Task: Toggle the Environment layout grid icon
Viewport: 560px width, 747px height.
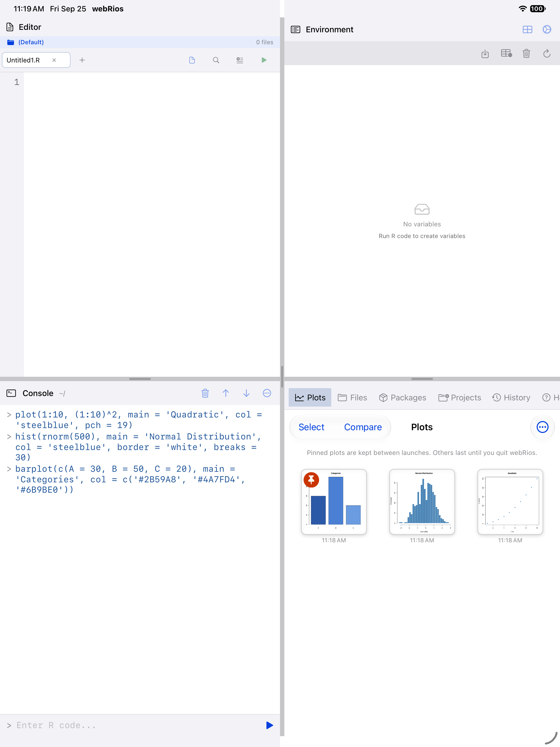Action: coord(527,30)
